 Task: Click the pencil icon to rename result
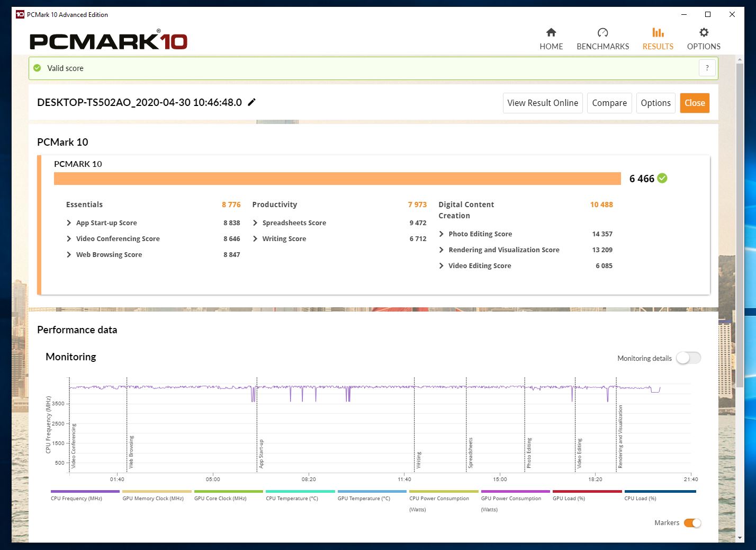(x=252, y=102)
